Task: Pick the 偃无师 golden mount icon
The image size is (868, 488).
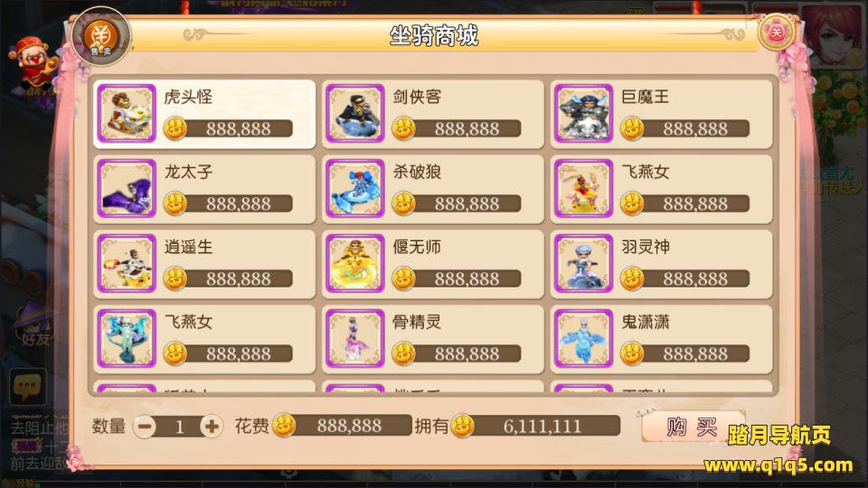Action: (x=354, y=263)
